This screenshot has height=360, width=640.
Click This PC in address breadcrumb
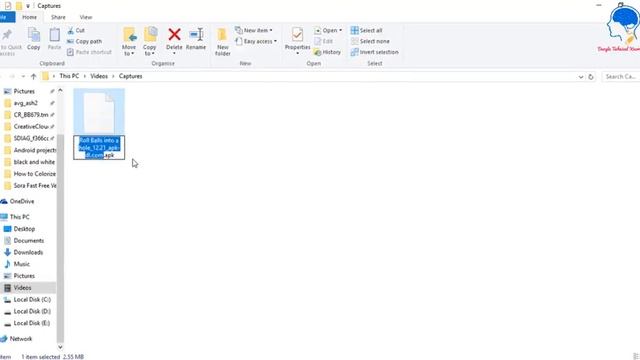pyautogui.click(x=69, y=76)
